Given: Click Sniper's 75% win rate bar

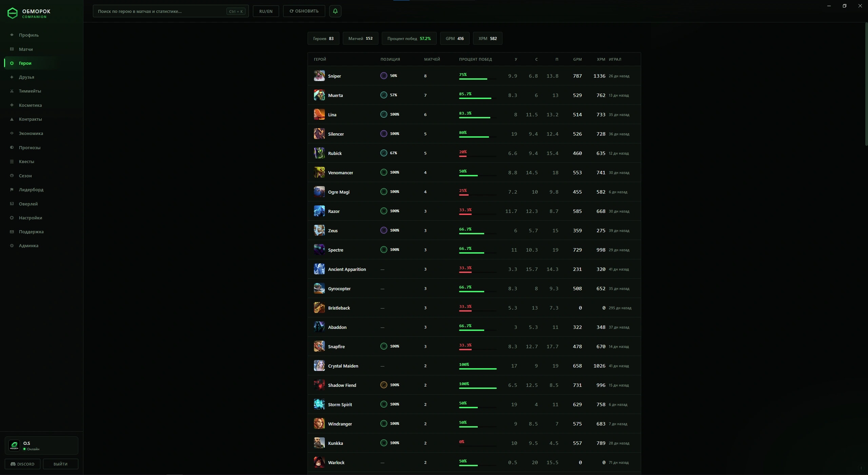Looking at the screenshot, I should pos(477,79).
